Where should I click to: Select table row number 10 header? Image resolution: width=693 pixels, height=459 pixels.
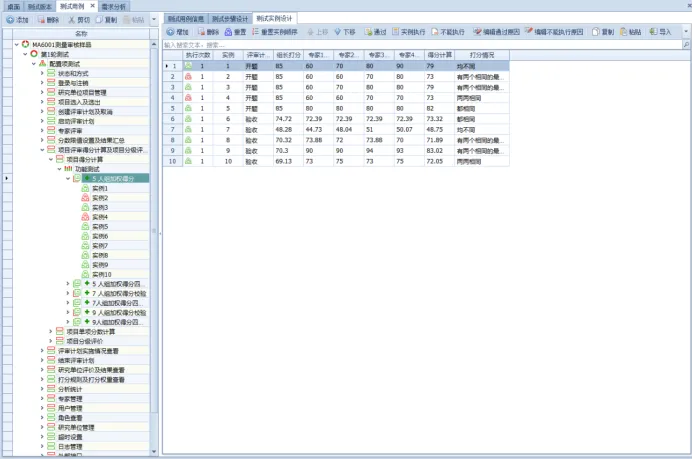[172, 161]
